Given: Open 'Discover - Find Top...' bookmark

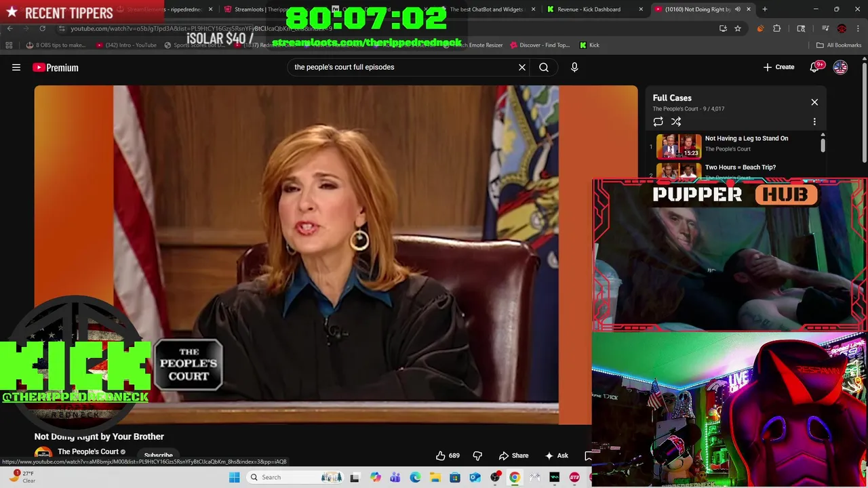Looking at the screenshot, I should (540, 45).
